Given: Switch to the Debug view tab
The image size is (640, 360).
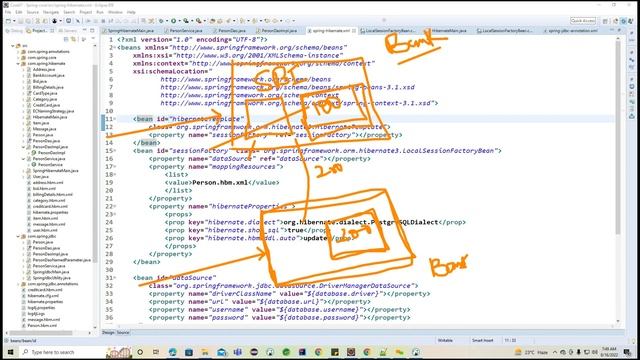Looking at the screenshot, I should 14,31.
